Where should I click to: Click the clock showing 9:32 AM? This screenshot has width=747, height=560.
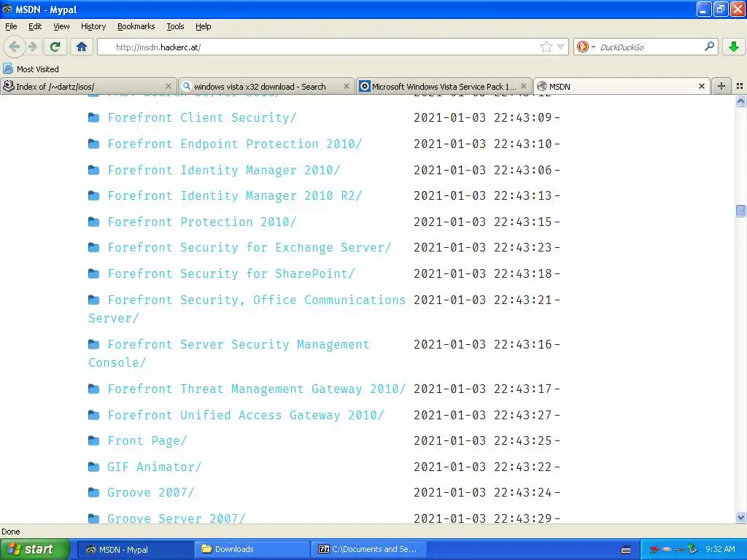pos(720,549)
